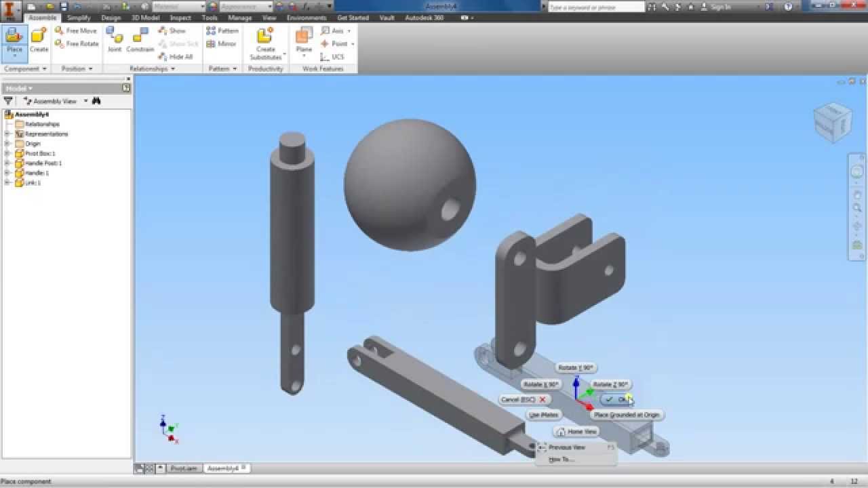Click OK in the marking menu

pos(618,399)
